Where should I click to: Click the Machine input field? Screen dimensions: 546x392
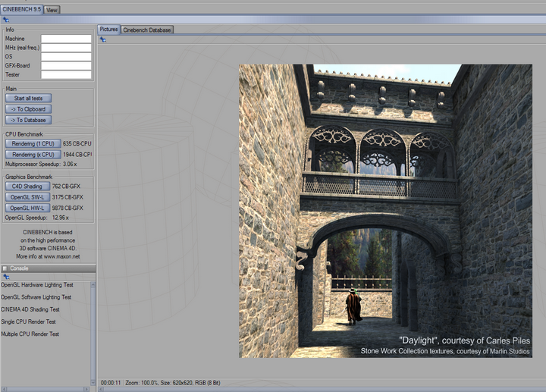(x=66, y=39)
